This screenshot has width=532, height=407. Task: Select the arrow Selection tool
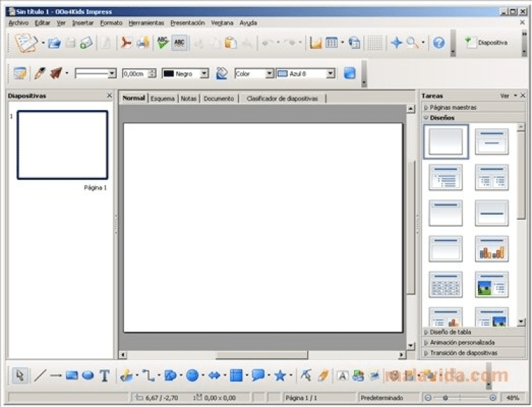click(x=20, y=376)
